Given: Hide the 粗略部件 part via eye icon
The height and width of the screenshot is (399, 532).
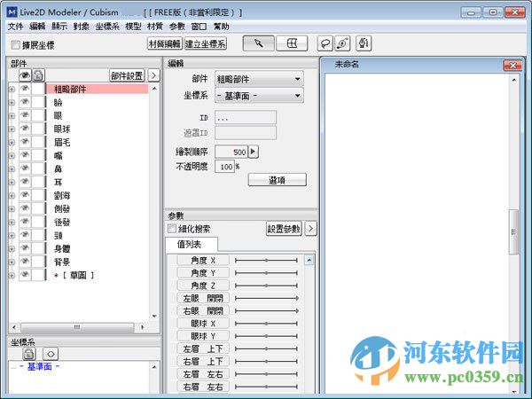Looking at the screenshot, I should tap(25, 89).
